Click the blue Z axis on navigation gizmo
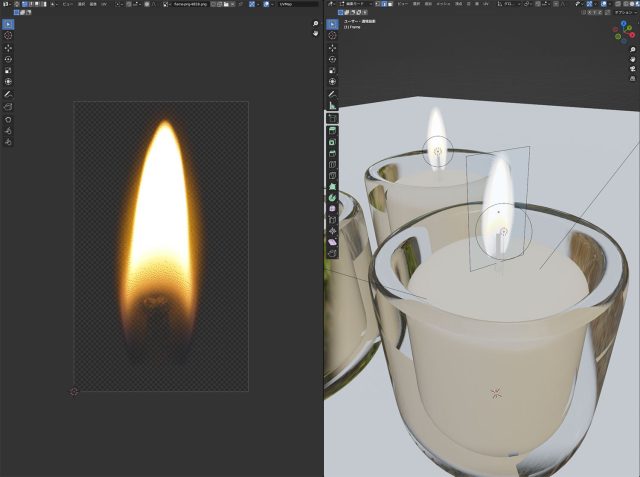 [624, 23]
